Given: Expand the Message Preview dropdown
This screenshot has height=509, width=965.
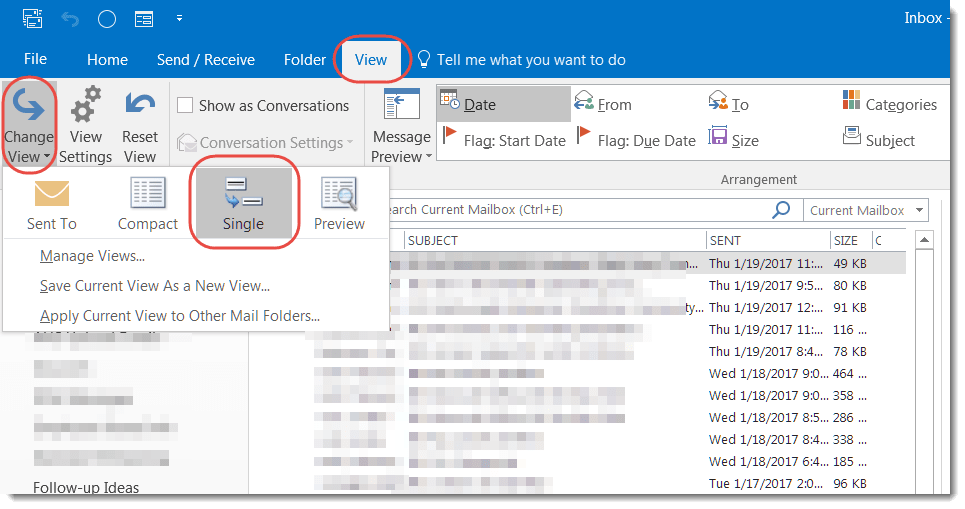Looking at the screenshot, I should (402, 126).
